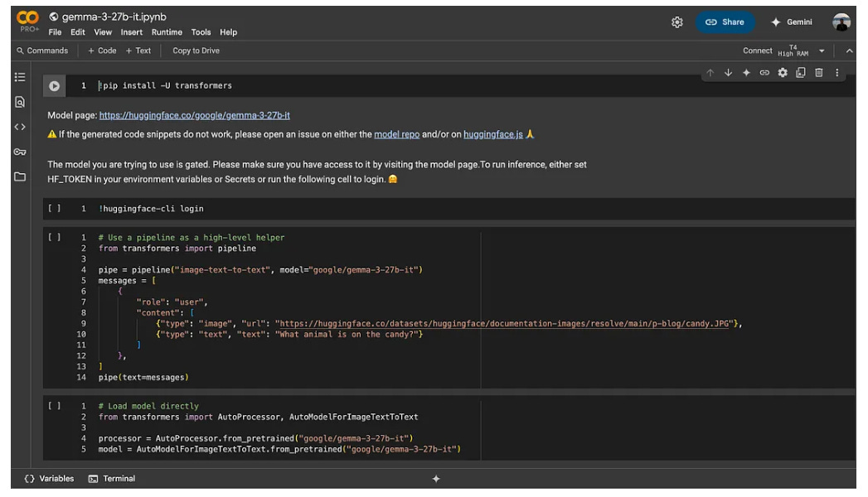868x497 pixels.
Task: Run the Load model directly cell
Action: click(x=54, y=406)
